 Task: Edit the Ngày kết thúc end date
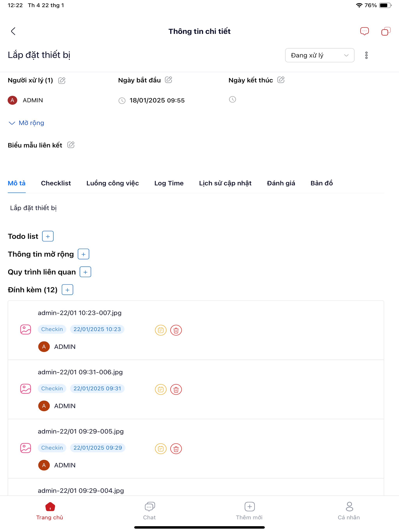[281, 80]
